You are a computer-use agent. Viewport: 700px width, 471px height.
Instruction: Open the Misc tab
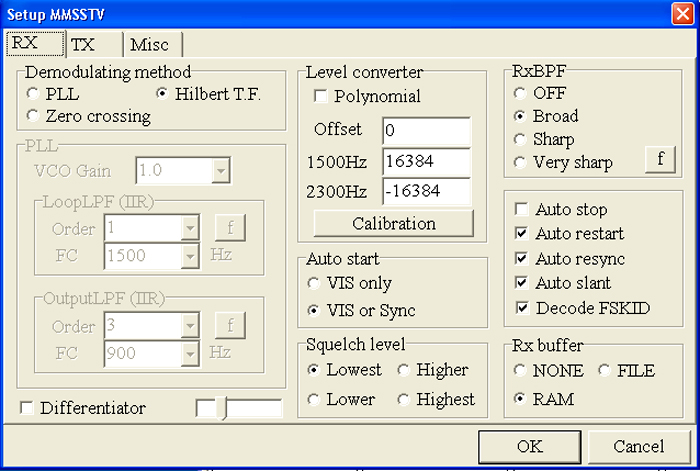point(153,45)
